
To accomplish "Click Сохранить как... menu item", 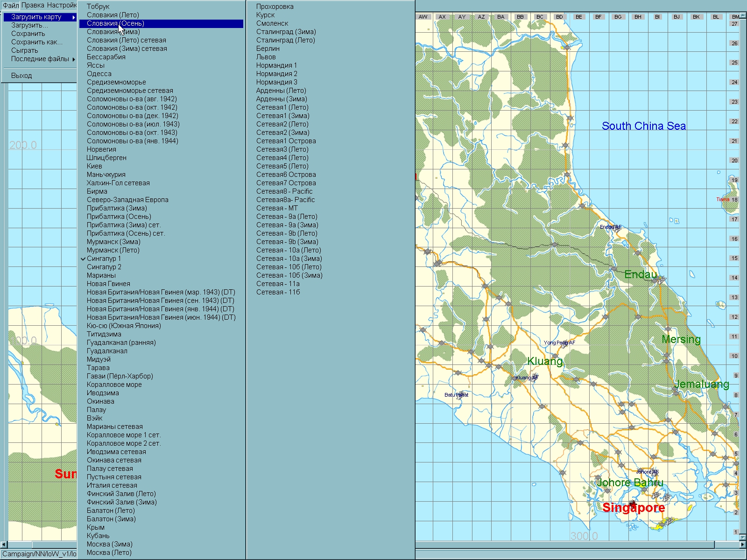I will tap(36, 42).
